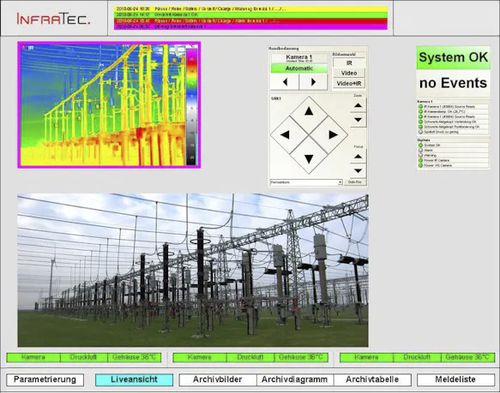
Task: Click the green LED beside Power IR Camera
Action: pyautogui.click(x=421, y=160)
